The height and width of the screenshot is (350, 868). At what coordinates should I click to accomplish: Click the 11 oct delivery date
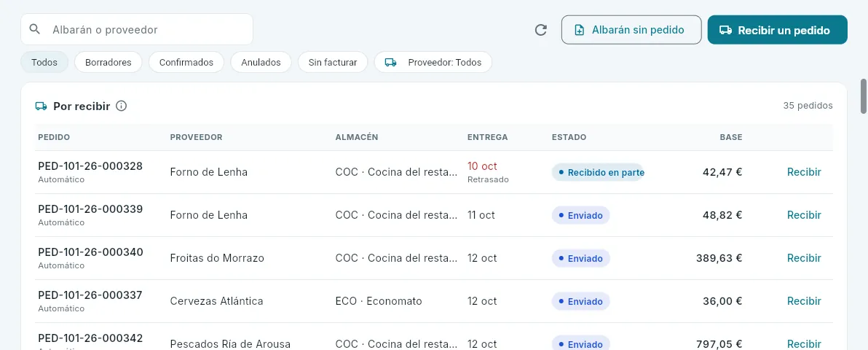pos(481,215)
